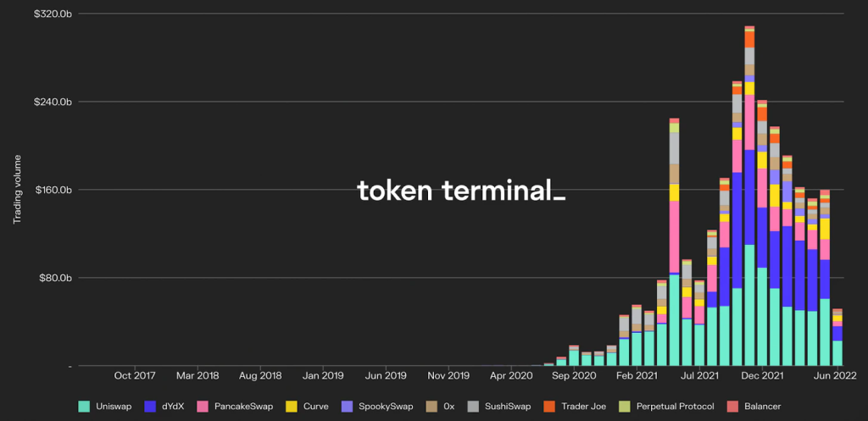Screen dimensions: 868x421
Task: Select the Jun 2022 x-axis label
Action: pyautogui.click(x=837, y=376)
